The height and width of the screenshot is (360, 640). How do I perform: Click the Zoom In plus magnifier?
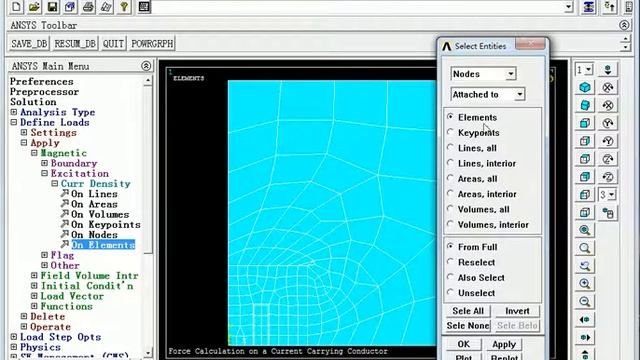tap(585, 284)
